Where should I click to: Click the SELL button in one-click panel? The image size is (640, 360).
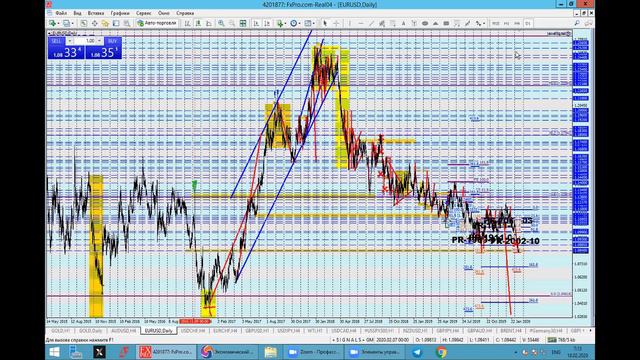coord(56,41)
